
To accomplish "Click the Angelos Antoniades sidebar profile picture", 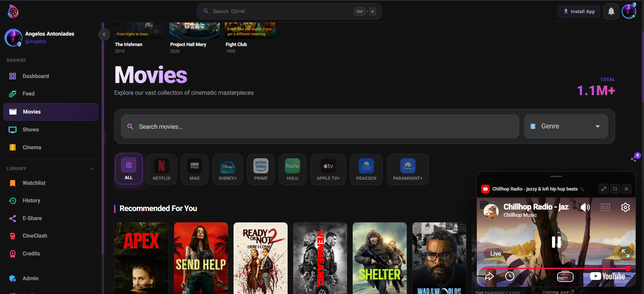I will click(x=13, y=38).
